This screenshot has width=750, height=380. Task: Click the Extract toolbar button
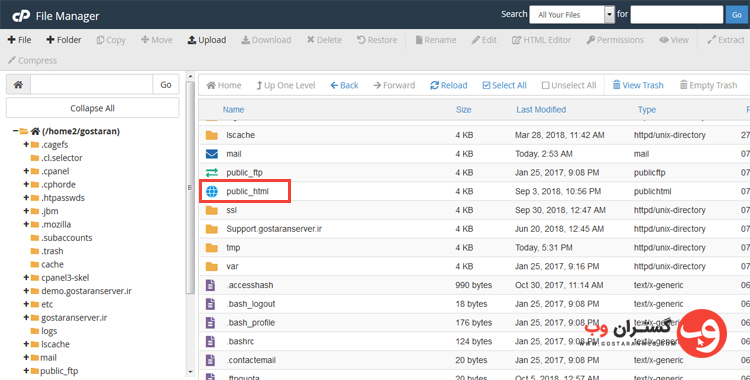coord(726,40)
